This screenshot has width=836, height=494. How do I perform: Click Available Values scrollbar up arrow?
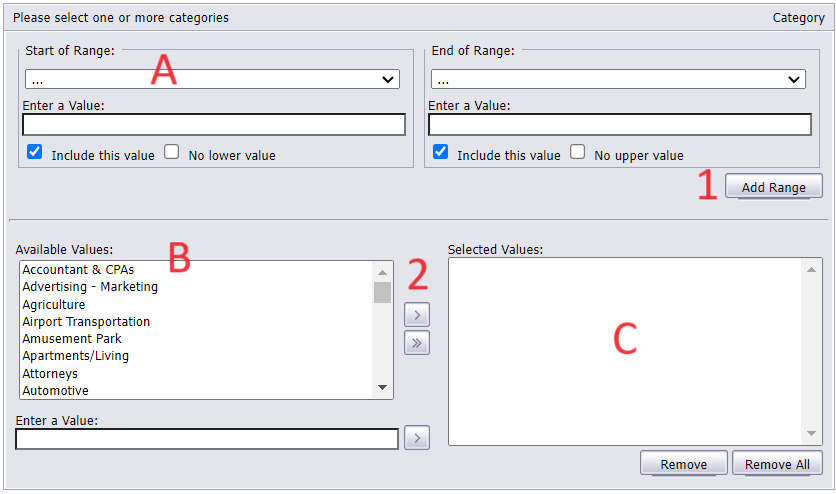click(382, 272)
